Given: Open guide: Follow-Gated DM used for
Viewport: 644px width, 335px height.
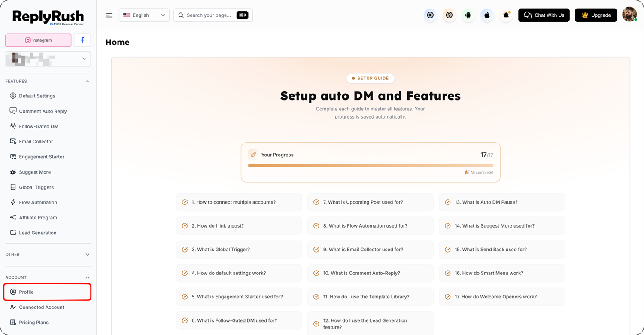Looking at the screenshot, I should 239,320.
